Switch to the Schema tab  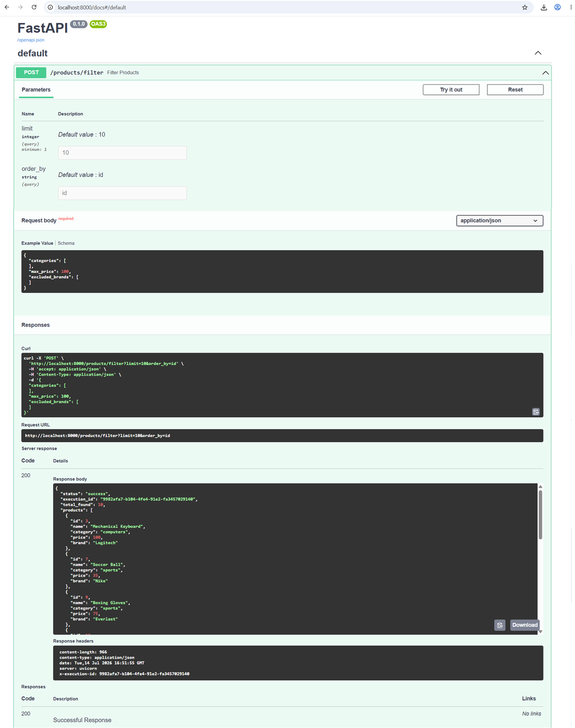pos(66,243)
